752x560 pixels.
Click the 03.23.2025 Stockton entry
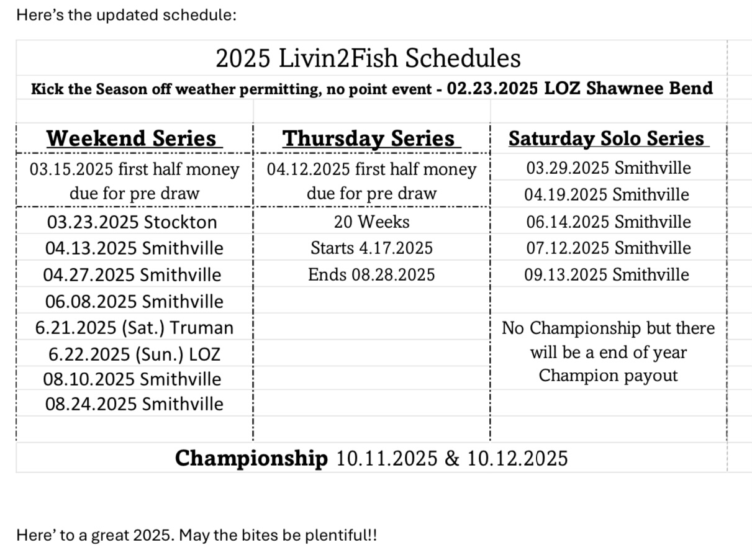coord(131,222)
